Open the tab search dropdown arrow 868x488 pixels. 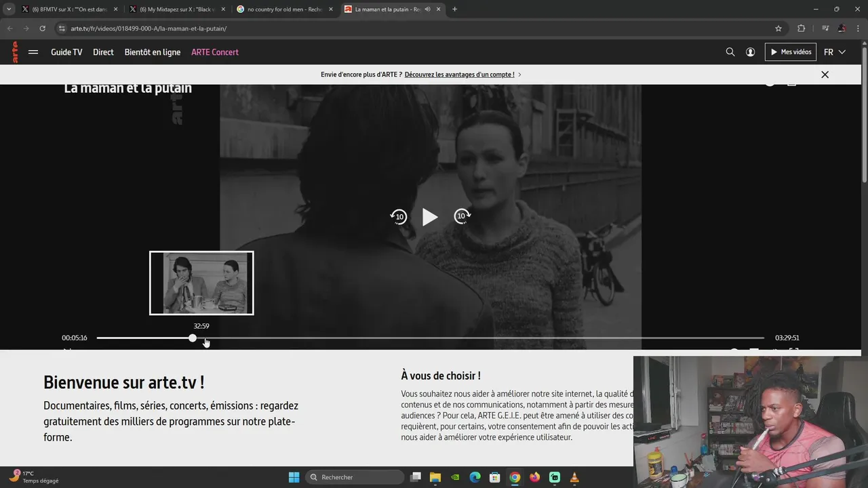(x=9, y=9)
